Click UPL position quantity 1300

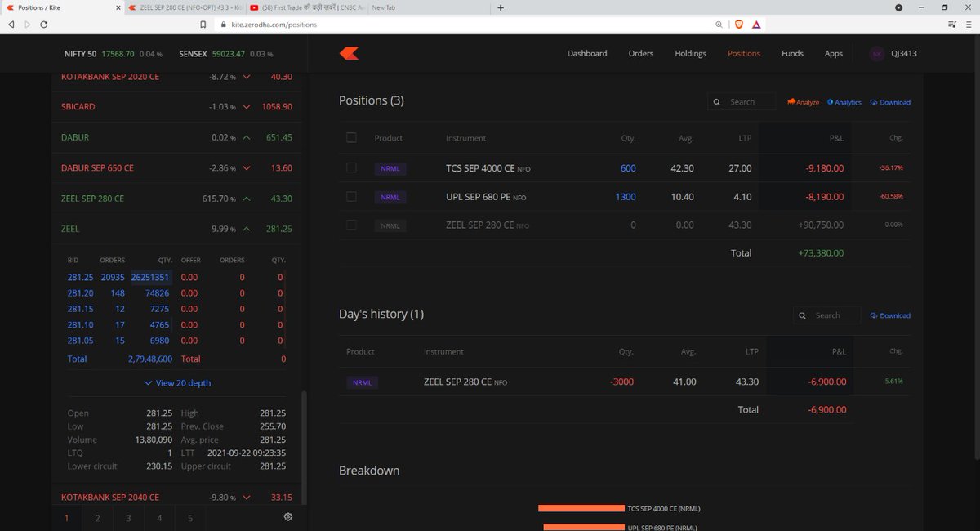626,197
